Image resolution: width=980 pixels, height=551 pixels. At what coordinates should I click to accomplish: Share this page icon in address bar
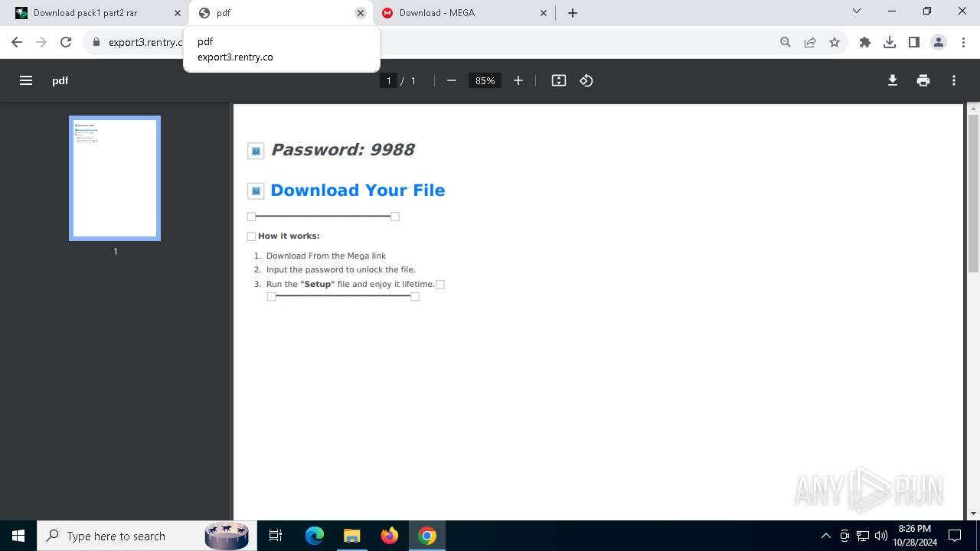tap(810, 42)
